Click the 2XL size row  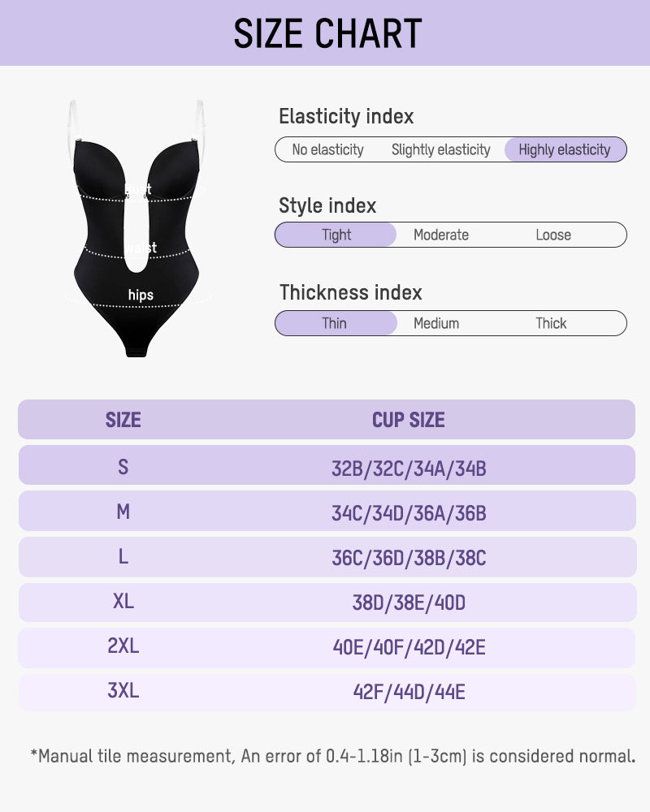[327, 648]
